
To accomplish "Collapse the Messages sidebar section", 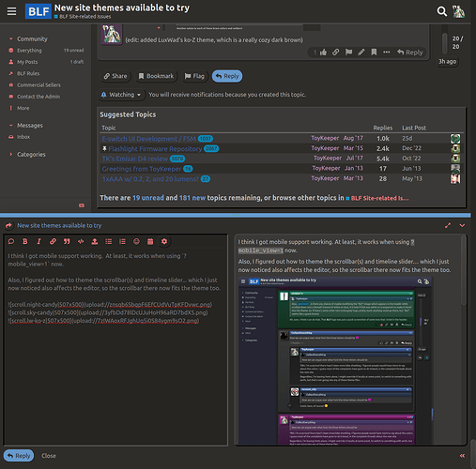I will [26, 126].
